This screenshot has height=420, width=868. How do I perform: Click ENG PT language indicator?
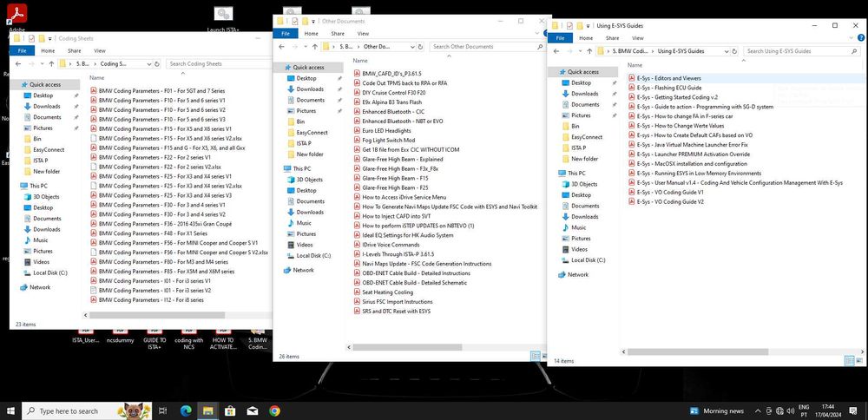coord(804,411)
